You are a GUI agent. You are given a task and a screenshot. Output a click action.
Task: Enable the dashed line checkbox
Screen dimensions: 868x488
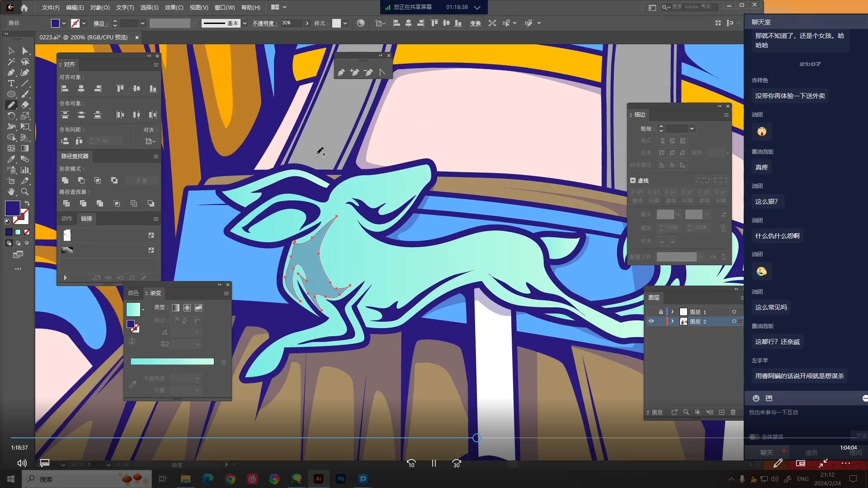tap(633, 180)
